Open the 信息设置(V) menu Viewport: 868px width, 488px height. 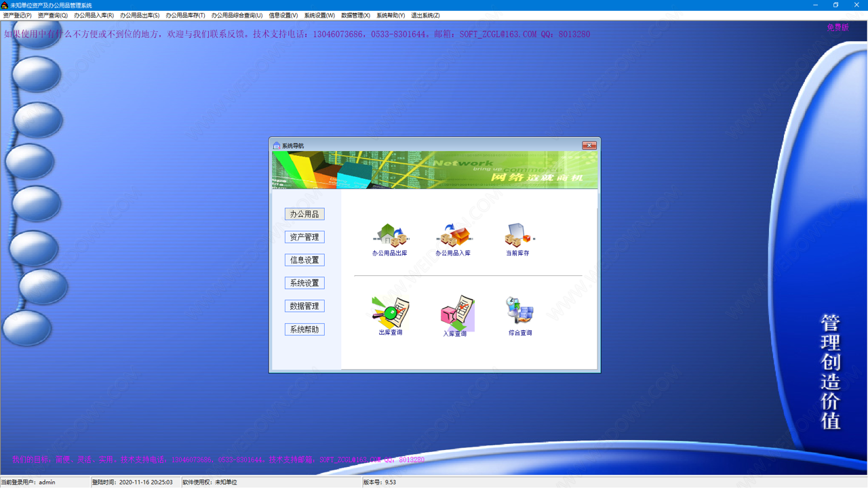283,16
